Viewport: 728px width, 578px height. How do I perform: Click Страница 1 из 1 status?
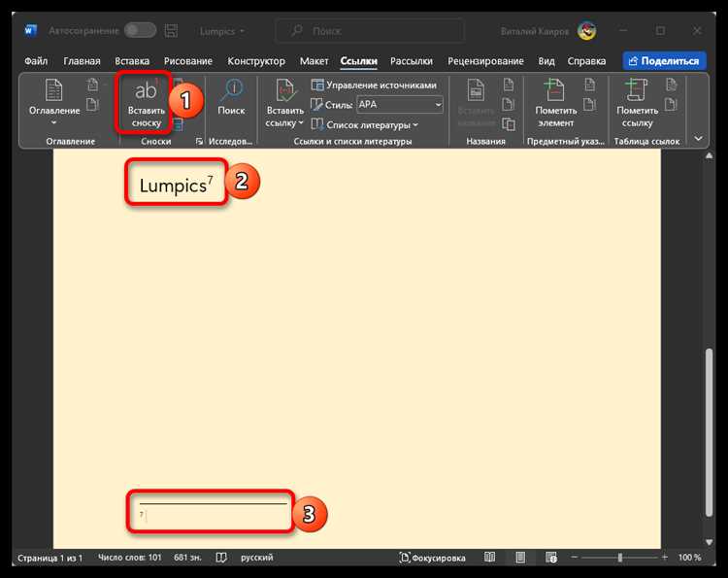coord(50,558)
